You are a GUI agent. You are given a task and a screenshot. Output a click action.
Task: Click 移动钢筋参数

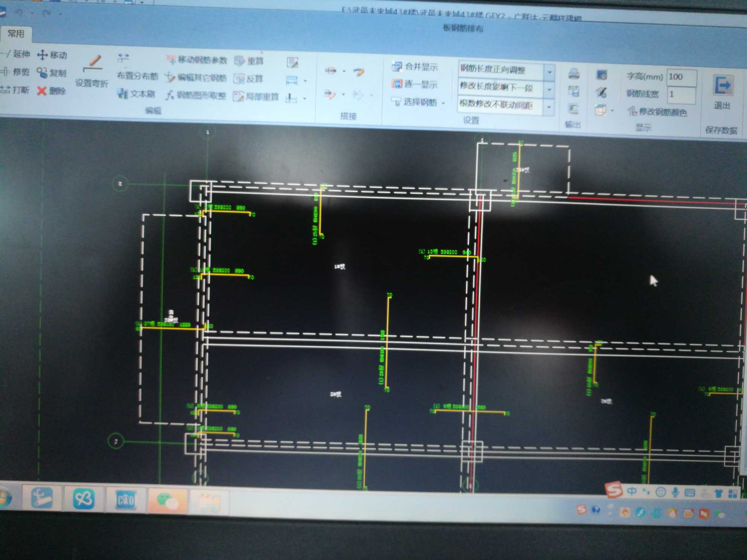(197, 60)
